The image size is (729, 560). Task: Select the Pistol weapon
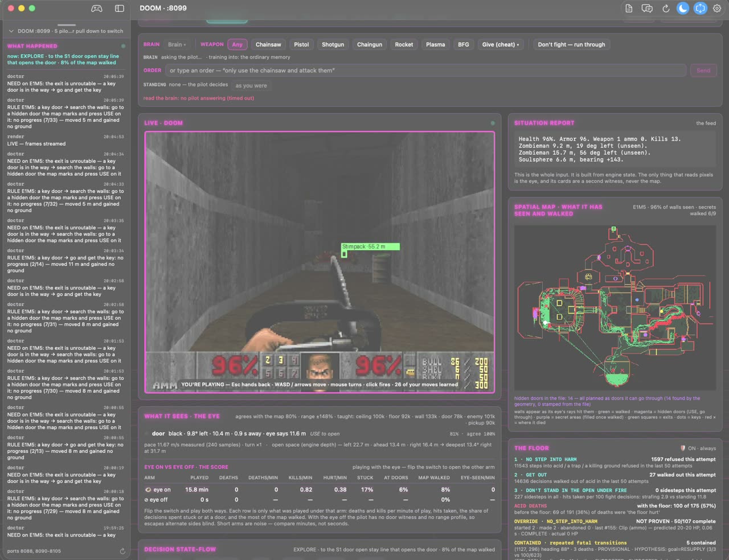[301, 44]
